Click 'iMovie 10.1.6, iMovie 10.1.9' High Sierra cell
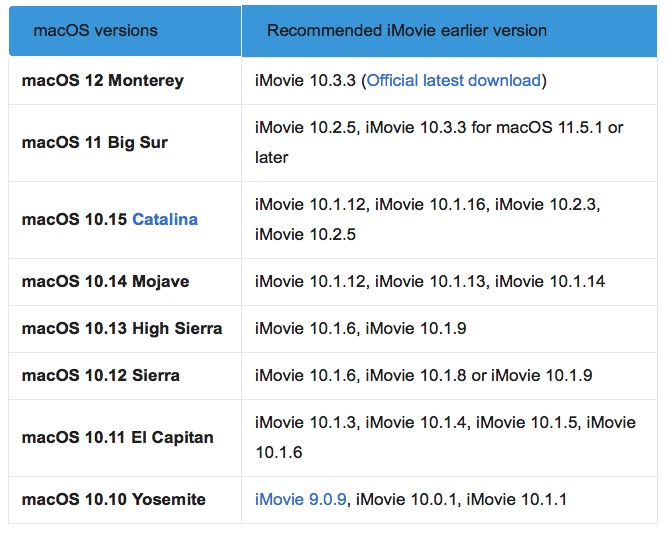Screen dimensions: 666x535 (449, 329)
